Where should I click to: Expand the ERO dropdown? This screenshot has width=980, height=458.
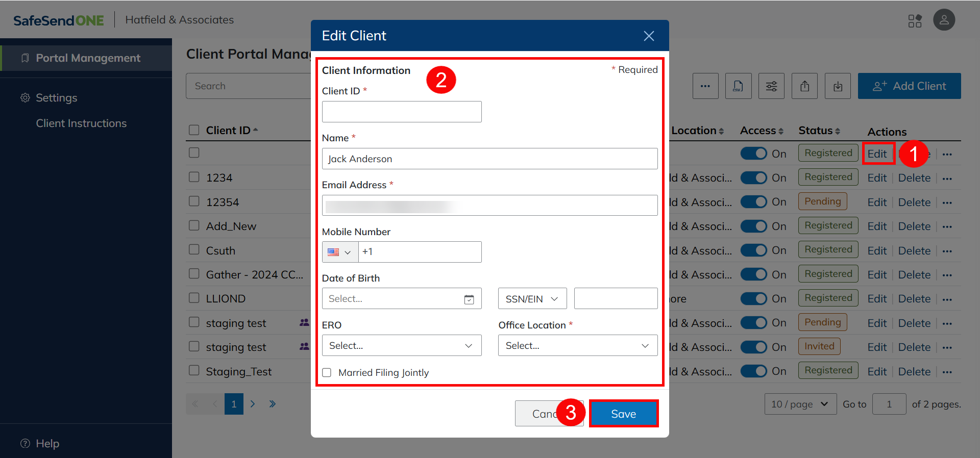[402, 346]
